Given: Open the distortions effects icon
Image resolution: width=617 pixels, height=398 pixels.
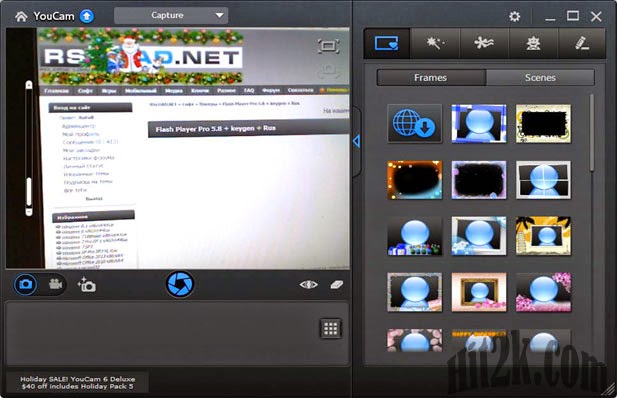Looking at the screenshot, I should pyautogui.click(x=484, y=43).
